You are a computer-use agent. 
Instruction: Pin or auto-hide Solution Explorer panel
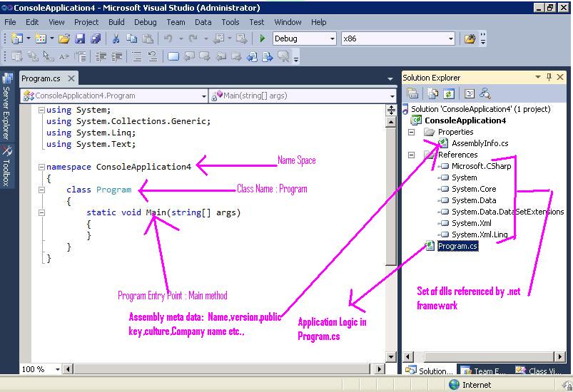(549, 77)
